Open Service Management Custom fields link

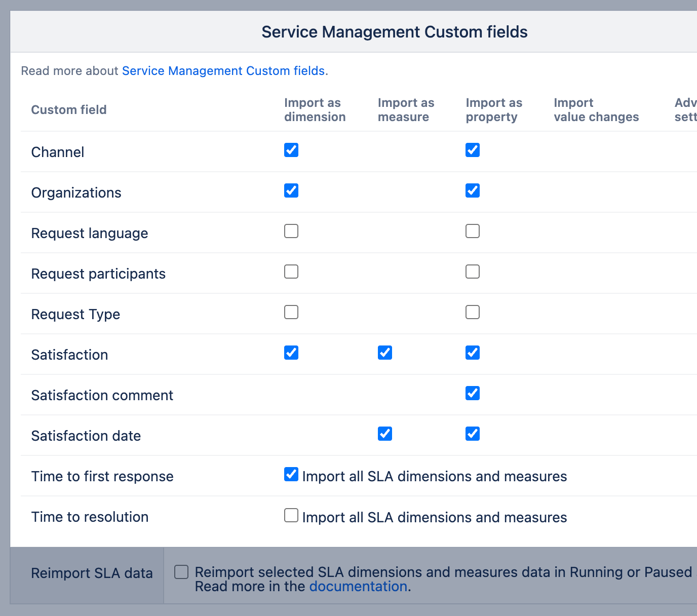(x=223, y=71)
